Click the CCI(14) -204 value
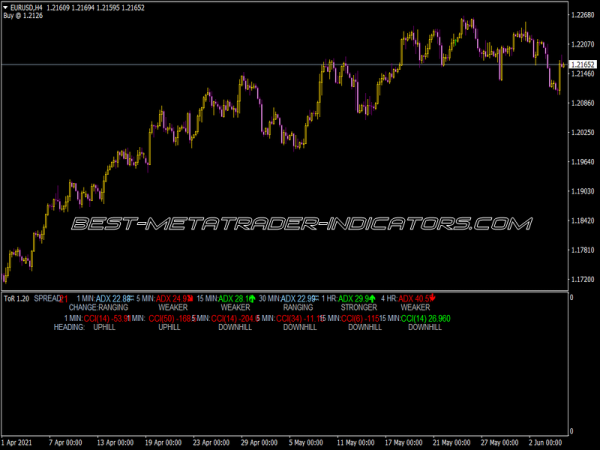Image resolution: width=600 pixels, height=450 pixels. 235,318
